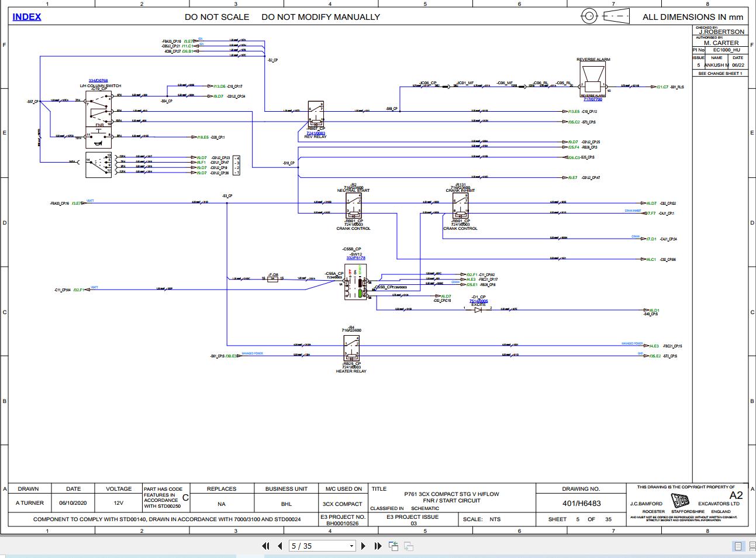Go to the next page
This screenshot has height=558, width=756.
pos(363,546)
